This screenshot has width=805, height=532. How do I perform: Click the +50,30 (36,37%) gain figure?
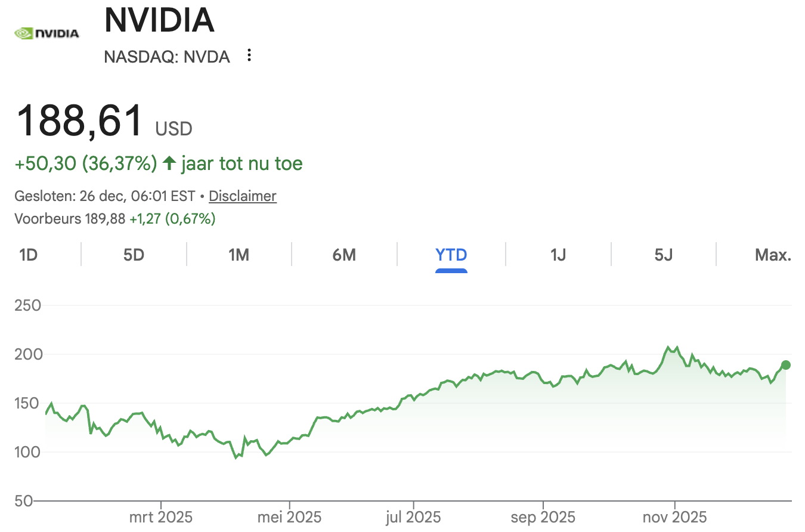tap(85, 163)
